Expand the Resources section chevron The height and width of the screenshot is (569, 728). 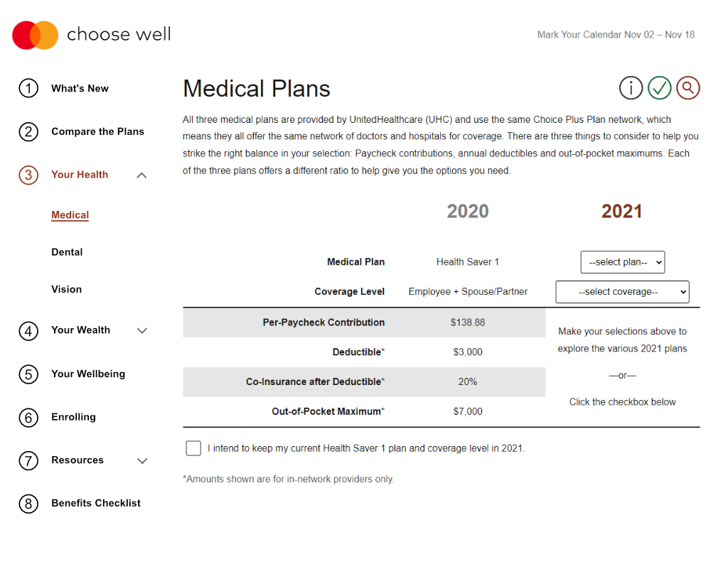(141, 461)
